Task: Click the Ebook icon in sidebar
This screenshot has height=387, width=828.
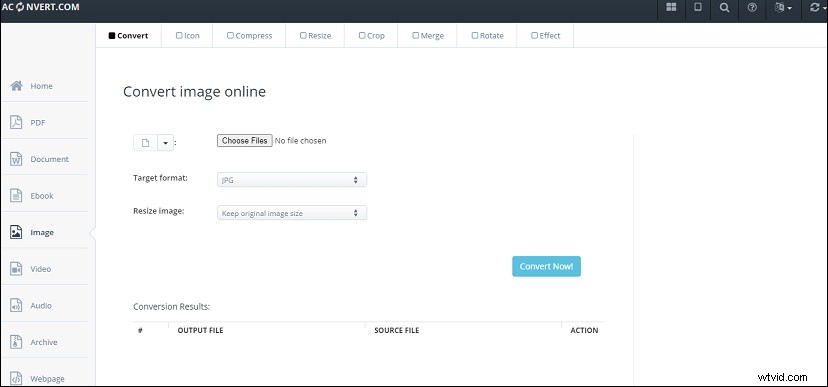Action: pos(16,196)
